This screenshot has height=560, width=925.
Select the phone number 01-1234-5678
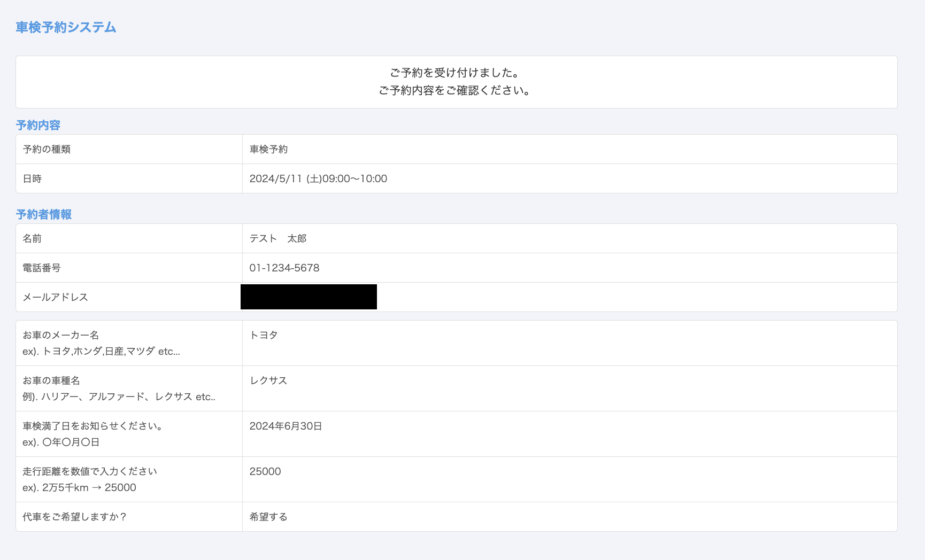(x=284, y=268)
